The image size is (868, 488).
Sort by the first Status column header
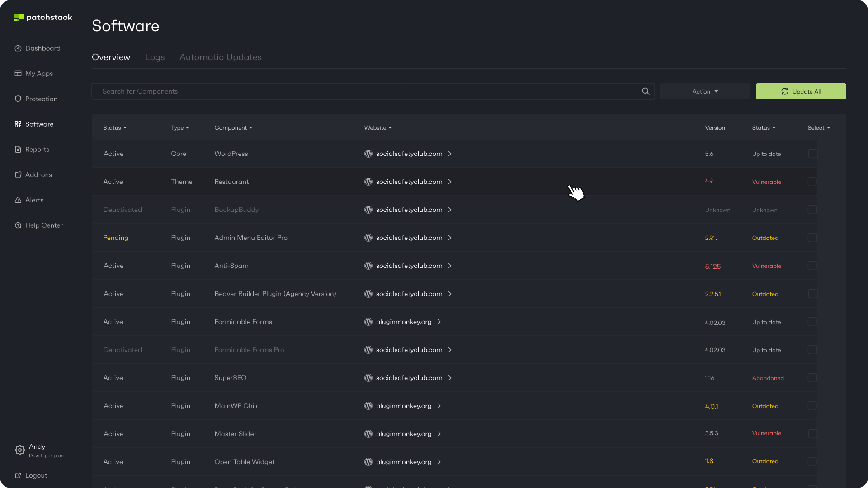[115, 128]
